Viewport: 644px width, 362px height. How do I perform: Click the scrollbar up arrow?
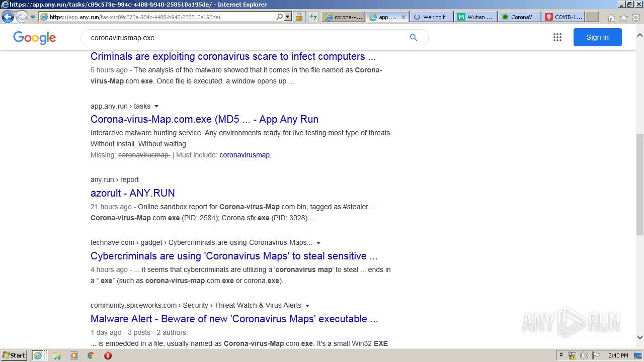point(639,36)
